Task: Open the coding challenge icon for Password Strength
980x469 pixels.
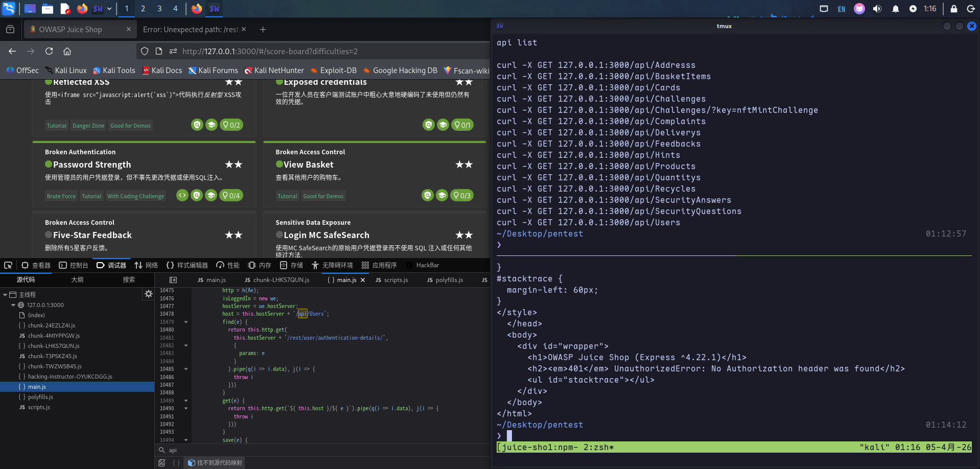Action: (182, 195)
